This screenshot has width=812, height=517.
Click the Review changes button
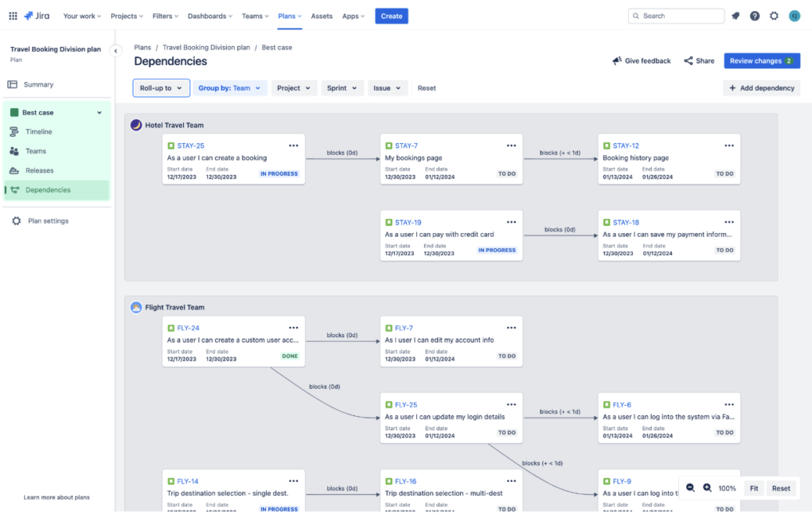coord(762,60)
